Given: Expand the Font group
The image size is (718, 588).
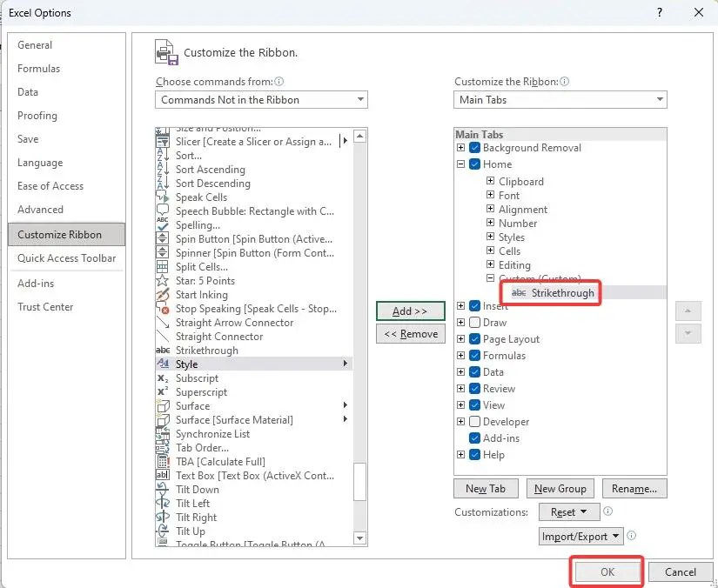Looking at the screenshot, I should tap(490, 195).
